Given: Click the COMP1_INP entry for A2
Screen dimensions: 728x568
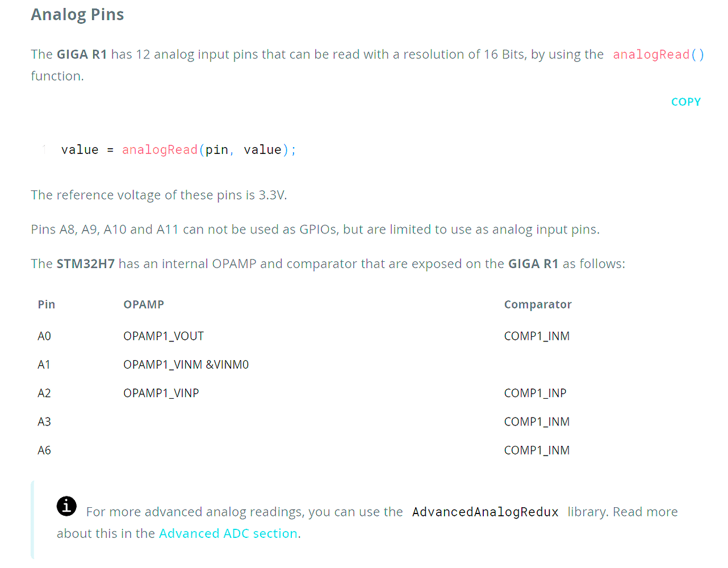Looking at the screenshot, I should click(535, 392).
